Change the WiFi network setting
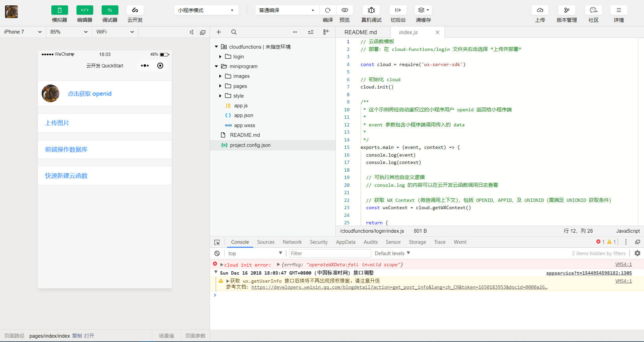This screenshot has height=342, width=644. point(115,32)
